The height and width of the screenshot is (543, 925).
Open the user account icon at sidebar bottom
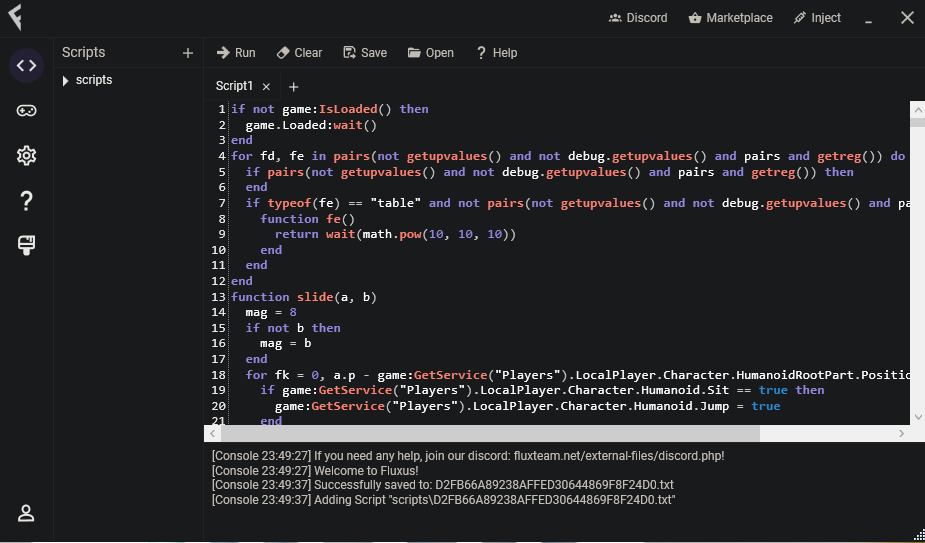click(27, 513)
